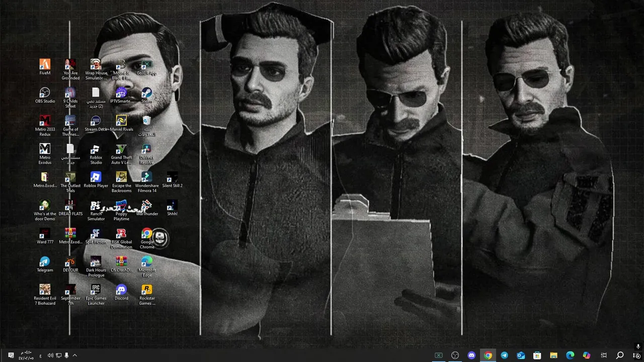Viewport: 644px width, 362px height.
Task: Open Microsoft Edge desktop shortcut
Action: (147, 266)
